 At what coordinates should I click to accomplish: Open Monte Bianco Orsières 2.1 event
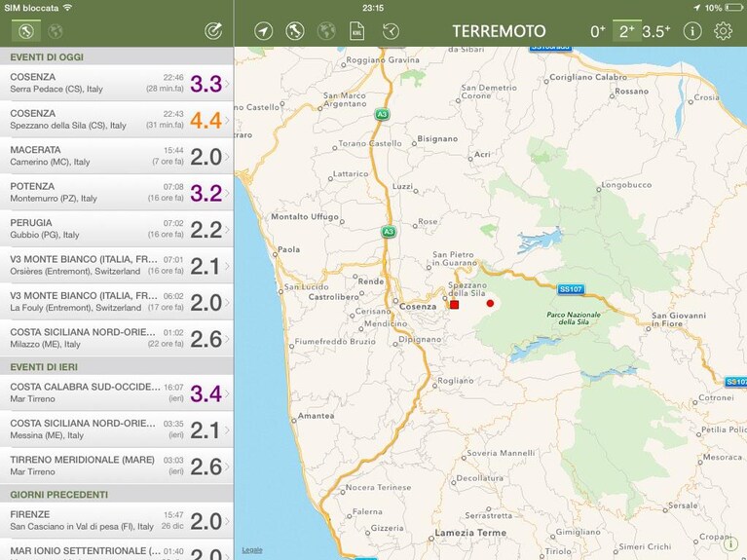pyautogui.click(x=117, y=265)
